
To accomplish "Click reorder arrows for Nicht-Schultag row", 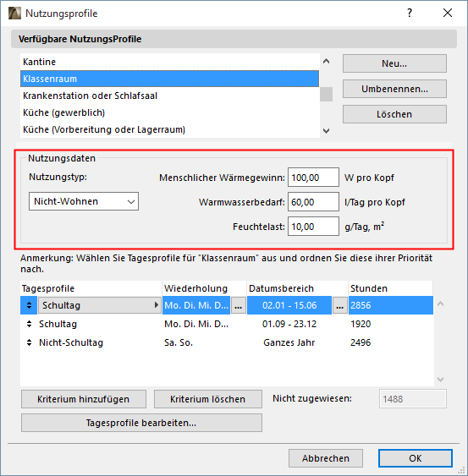I will pos(29,342).
